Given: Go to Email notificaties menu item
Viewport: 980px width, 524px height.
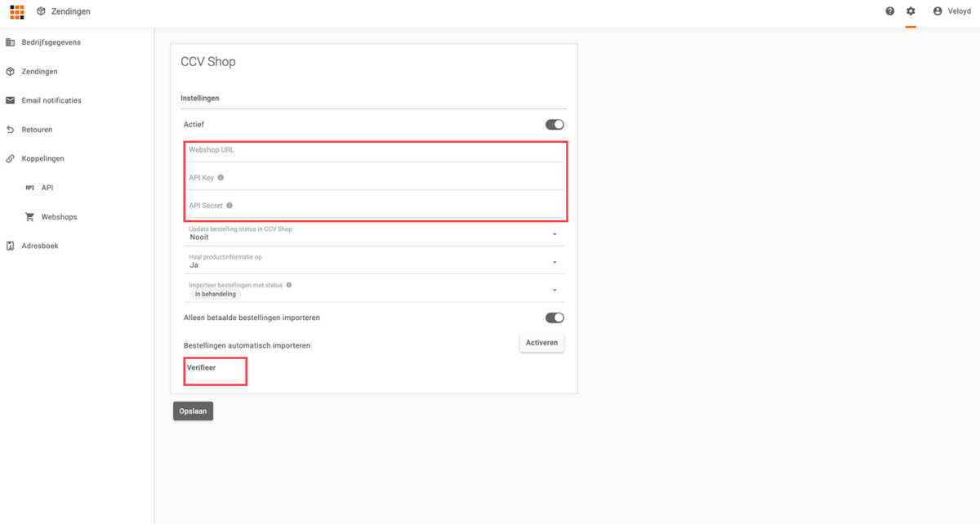Looking at the screenshot, I should tap(51, 100).
